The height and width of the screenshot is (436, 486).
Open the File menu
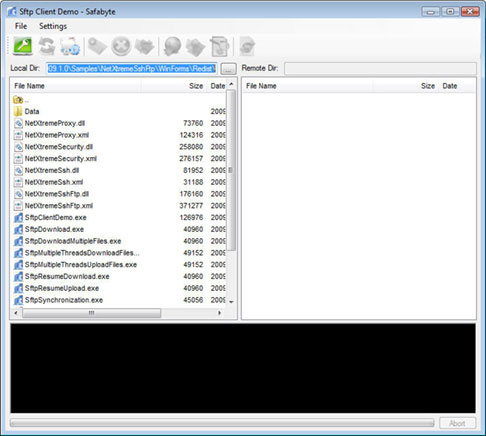tap(21, 26)
